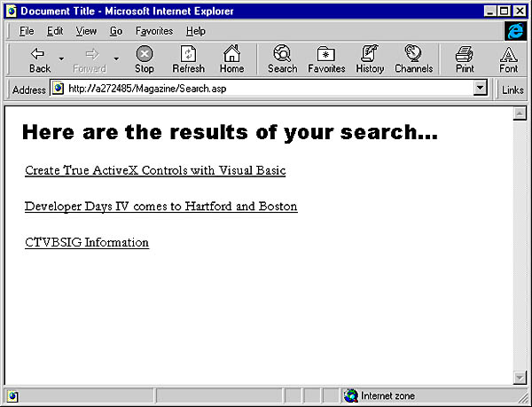532x407 pixels.
Task: Click the Forward toolbar button
Action: click(x=90, y=59)
